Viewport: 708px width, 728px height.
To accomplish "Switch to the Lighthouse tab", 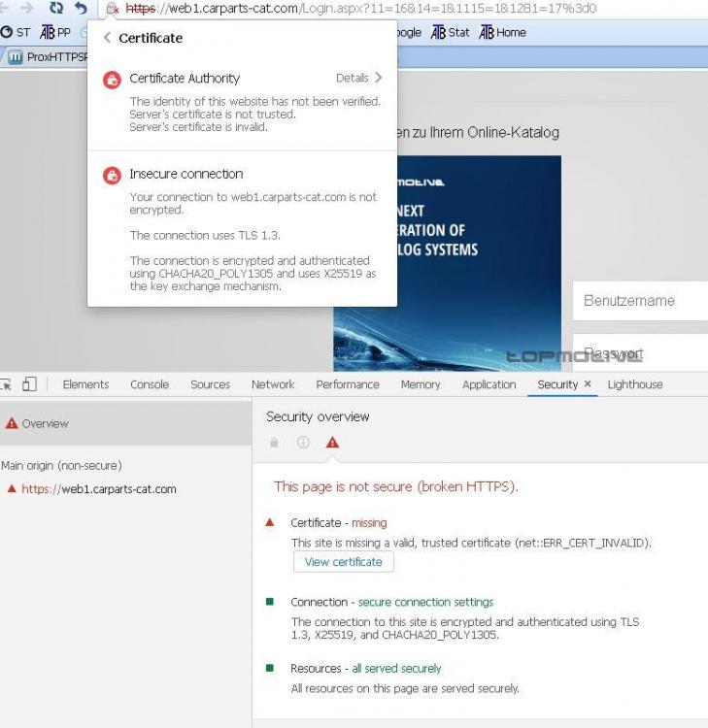I will [x=635, y=384].
